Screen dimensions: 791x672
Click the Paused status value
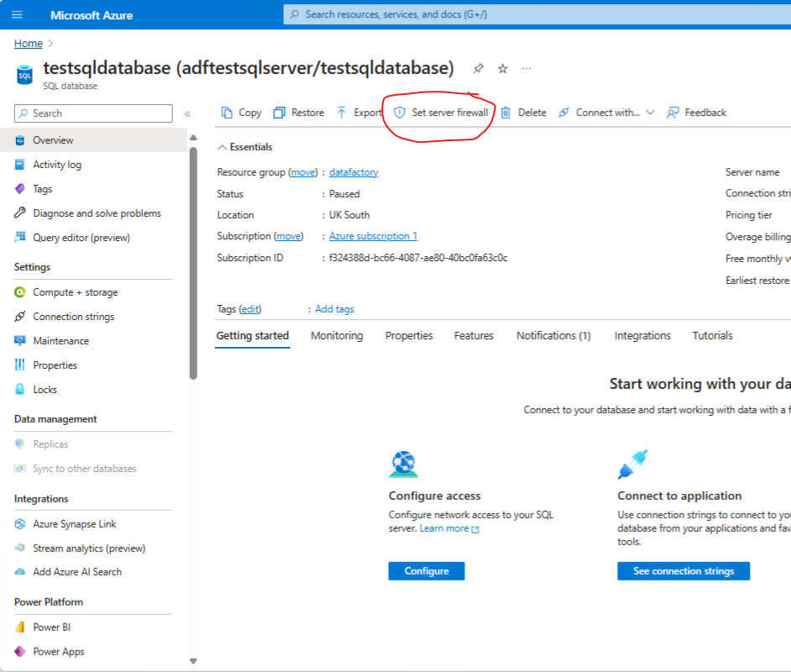(x=344, y=194)
